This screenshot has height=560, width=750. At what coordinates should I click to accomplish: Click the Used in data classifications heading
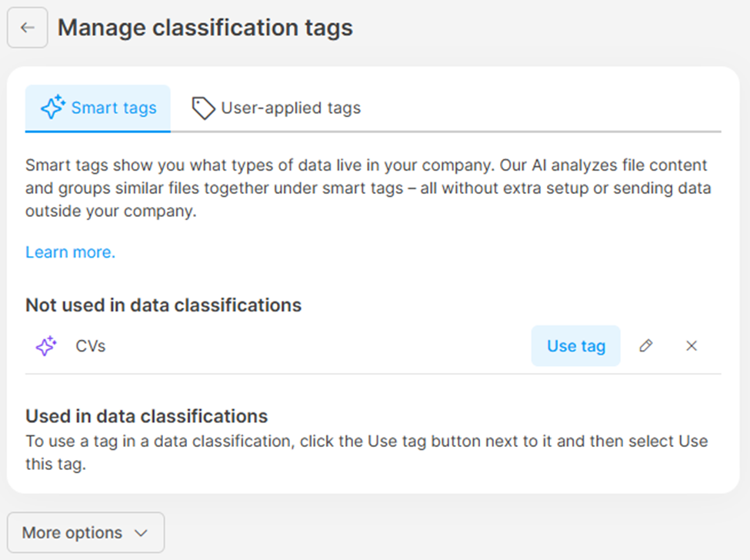point(146,417)
